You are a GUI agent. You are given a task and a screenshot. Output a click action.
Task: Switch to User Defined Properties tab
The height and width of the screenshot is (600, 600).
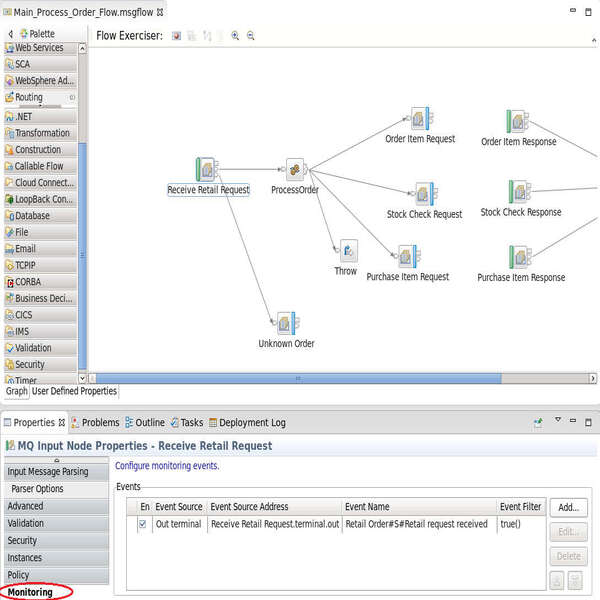click(x=75, y=391)
